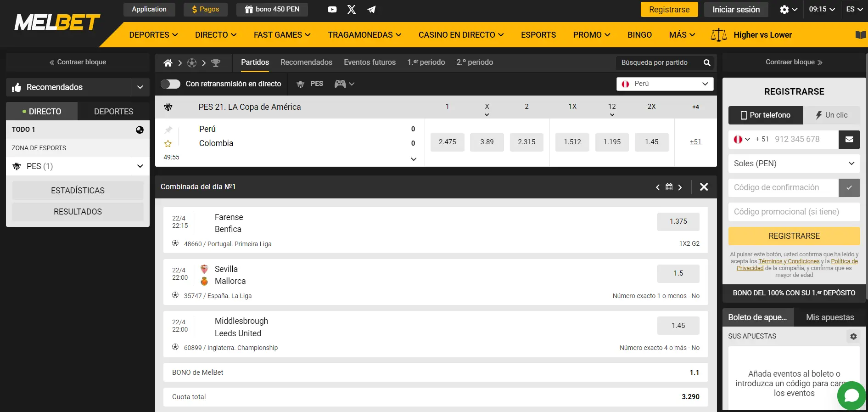Add Perú vs Colombia to favorites star
The image size is (868, 412).
point(168,144)
